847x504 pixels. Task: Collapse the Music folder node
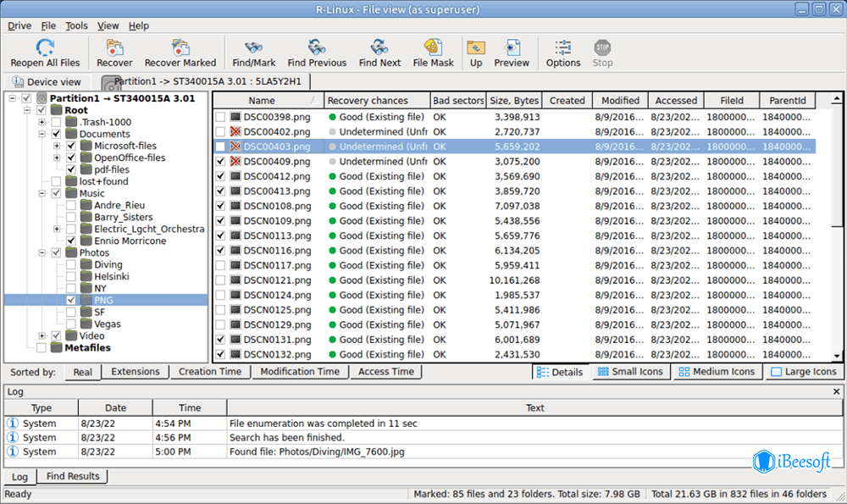[42, 193]
